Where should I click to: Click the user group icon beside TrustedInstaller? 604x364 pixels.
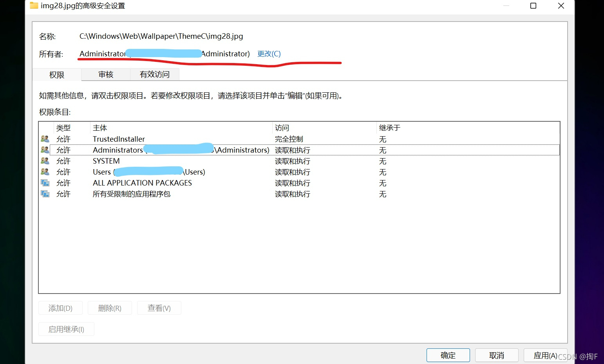tap(45, 139)
